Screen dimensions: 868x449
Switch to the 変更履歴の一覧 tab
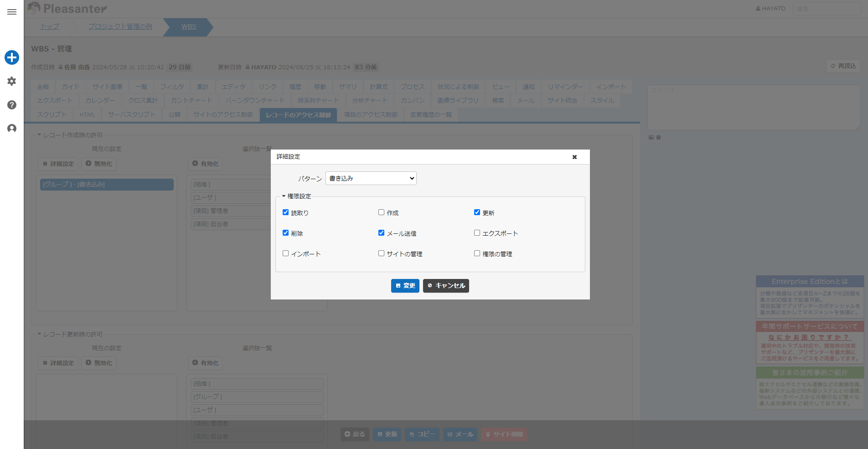pyautogui.click(x=431, y=114)
